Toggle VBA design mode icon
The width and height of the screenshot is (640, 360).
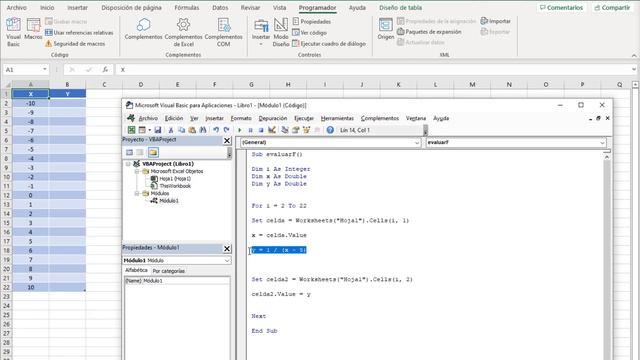click(x=272, y=130)
